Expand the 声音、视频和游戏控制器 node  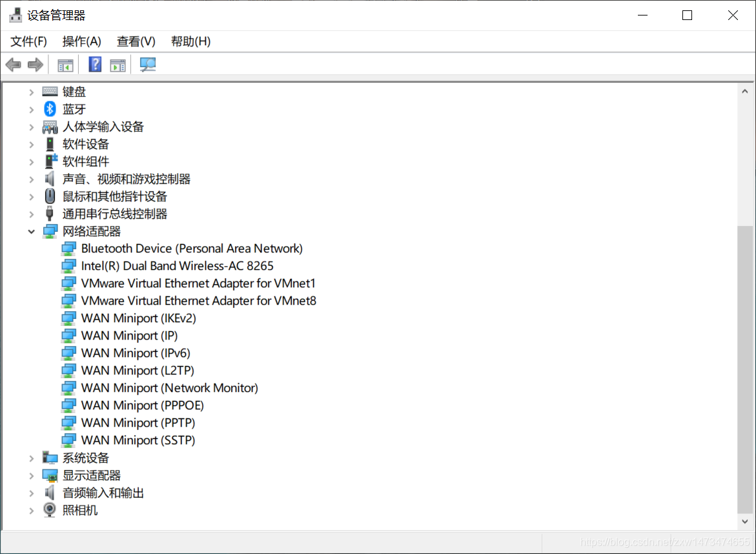click(x=32, y=180)
